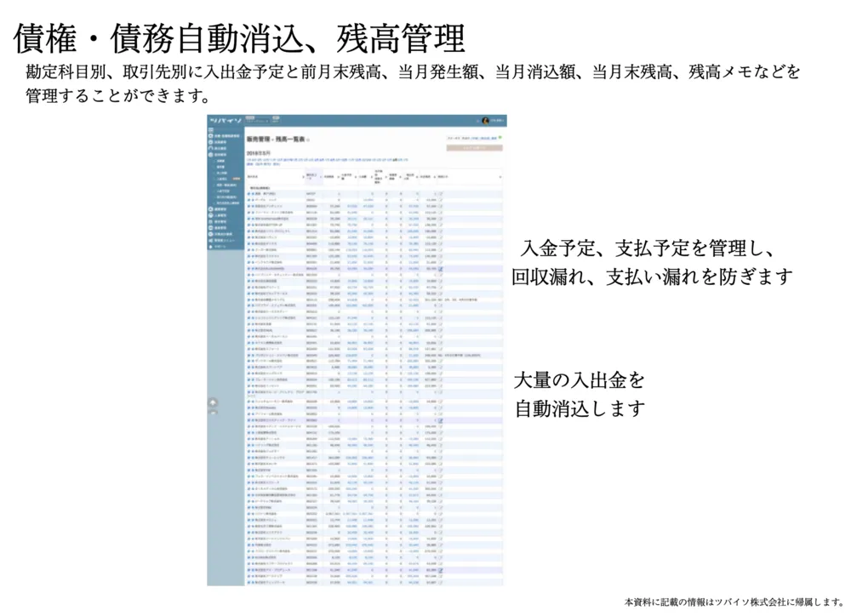Click the text 回収漏れ、支払い漏れを防ぎます
This screenshot has height=616, width=851.
coord(652,277)
